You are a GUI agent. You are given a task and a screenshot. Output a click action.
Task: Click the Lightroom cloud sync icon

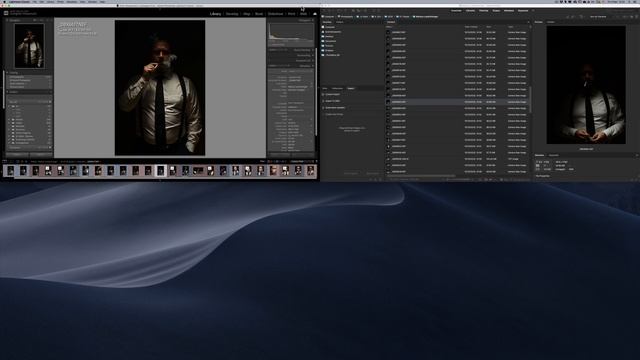click(x=315, y=14)
